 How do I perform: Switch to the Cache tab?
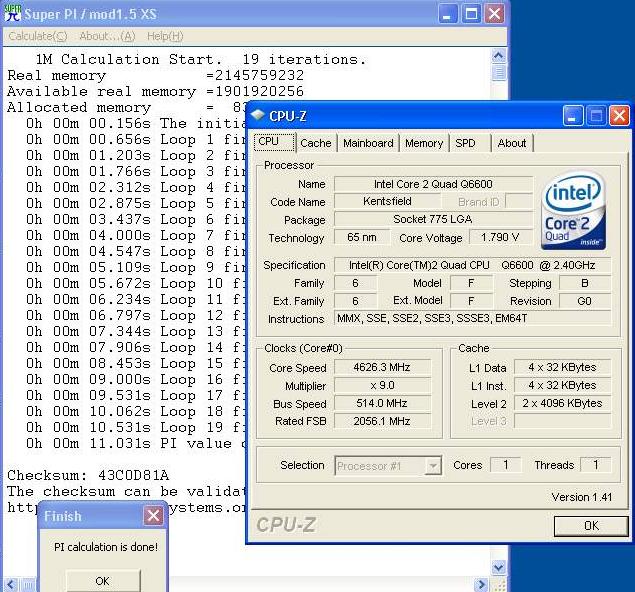click(316, 143)
